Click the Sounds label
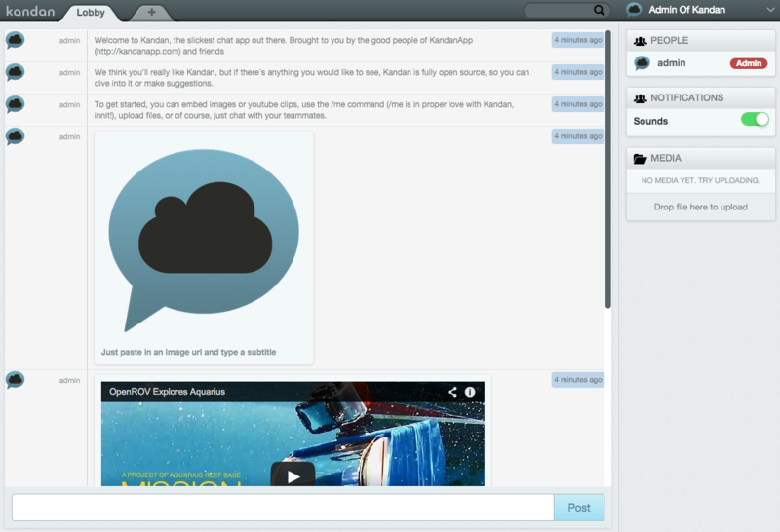The height and width of the screenshot is (532, 780). pos(650,121)
